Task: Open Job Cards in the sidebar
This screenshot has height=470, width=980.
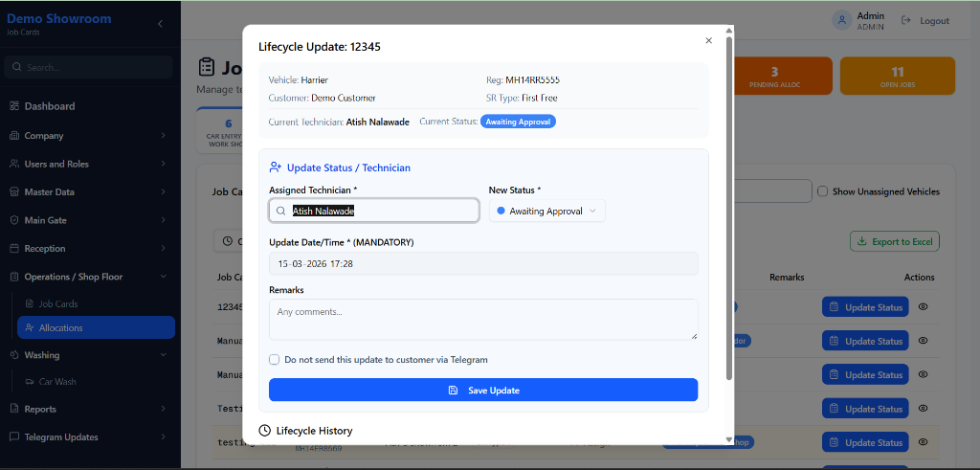Action: [57, 303]
